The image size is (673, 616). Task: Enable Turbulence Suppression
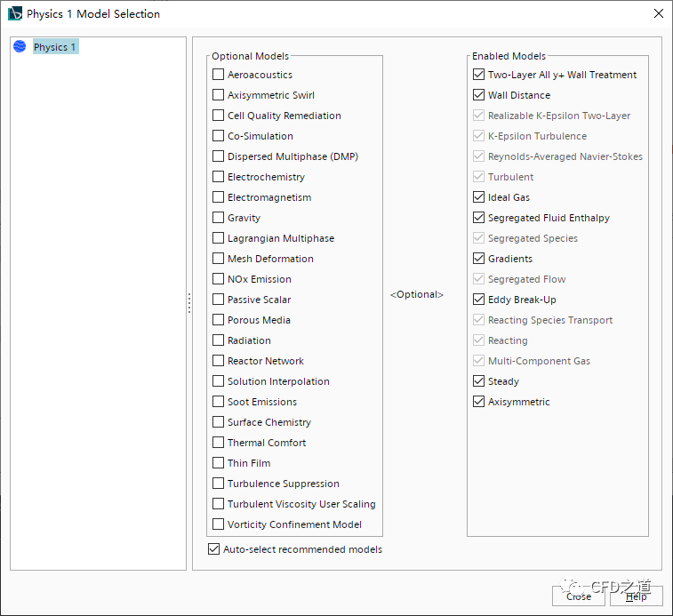click(x=218, y=484)
